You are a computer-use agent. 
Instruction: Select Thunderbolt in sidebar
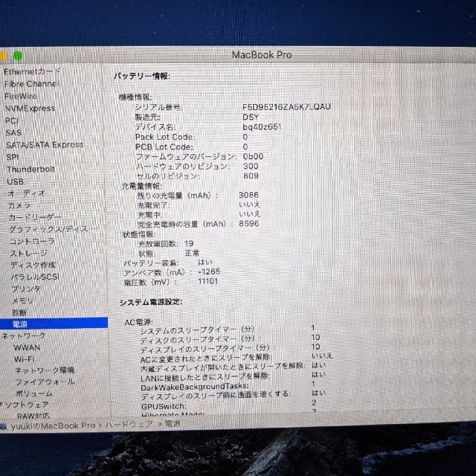click(31, 170)
